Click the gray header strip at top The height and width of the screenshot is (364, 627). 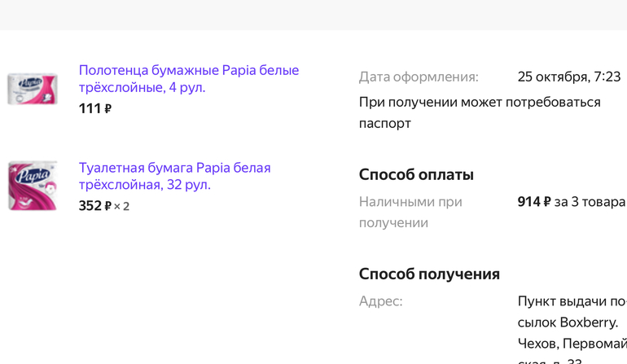(313, 15)
